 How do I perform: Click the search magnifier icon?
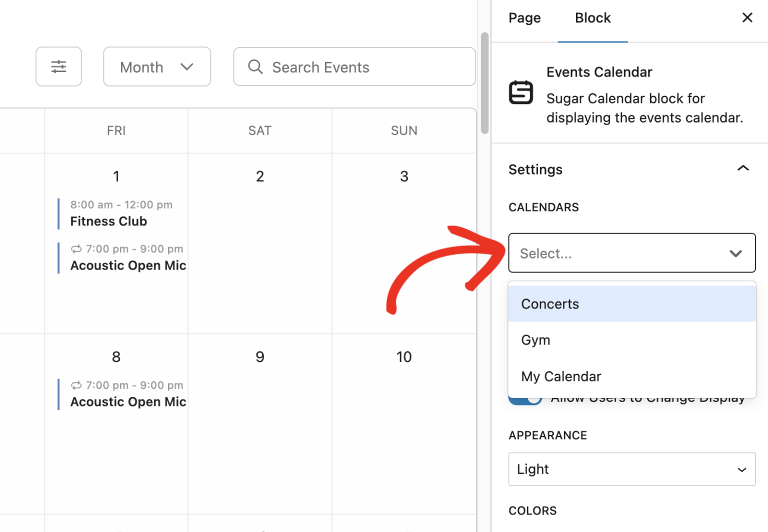tap(255, 66)
